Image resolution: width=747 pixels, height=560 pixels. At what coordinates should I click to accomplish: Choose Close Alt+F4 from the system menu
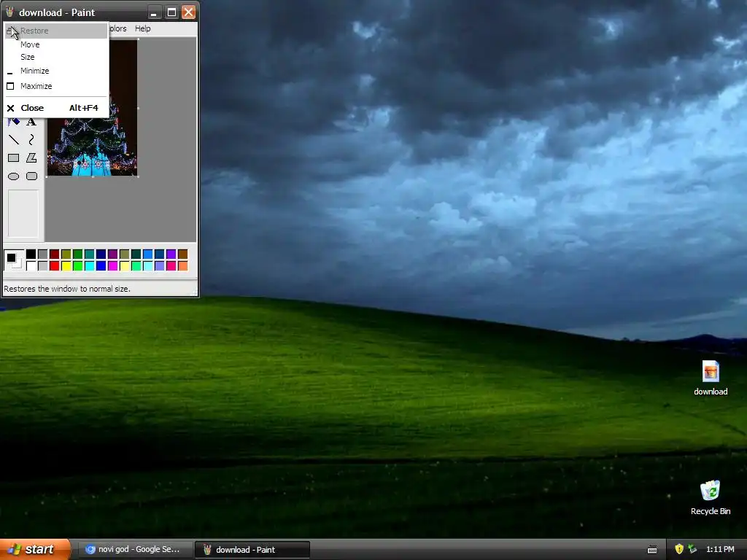click(56, 108)
